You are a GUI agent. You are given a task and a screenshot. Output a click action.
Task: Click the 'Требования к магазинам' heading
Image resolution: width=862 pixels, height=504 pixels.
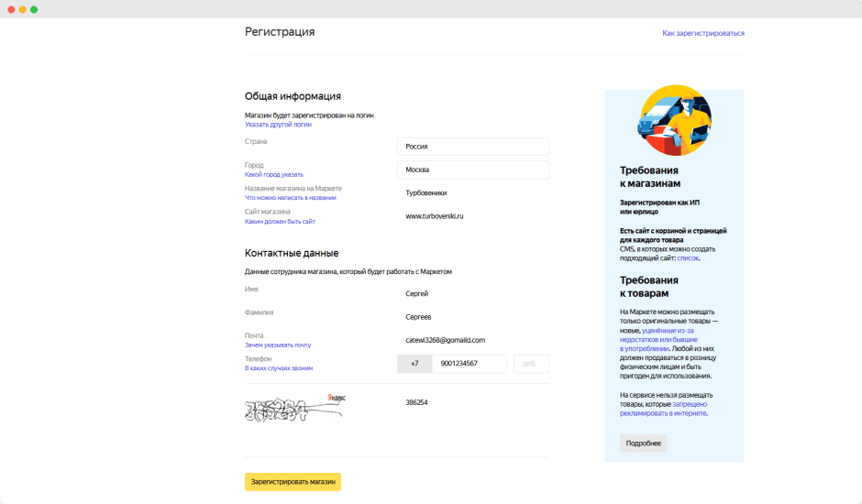(x=650, y=177)
